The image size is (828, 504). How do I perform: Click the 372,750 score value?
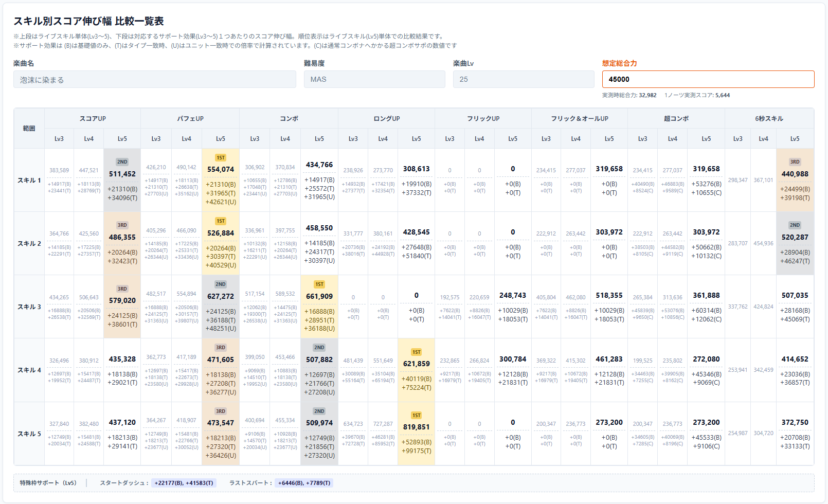(795, 422)
